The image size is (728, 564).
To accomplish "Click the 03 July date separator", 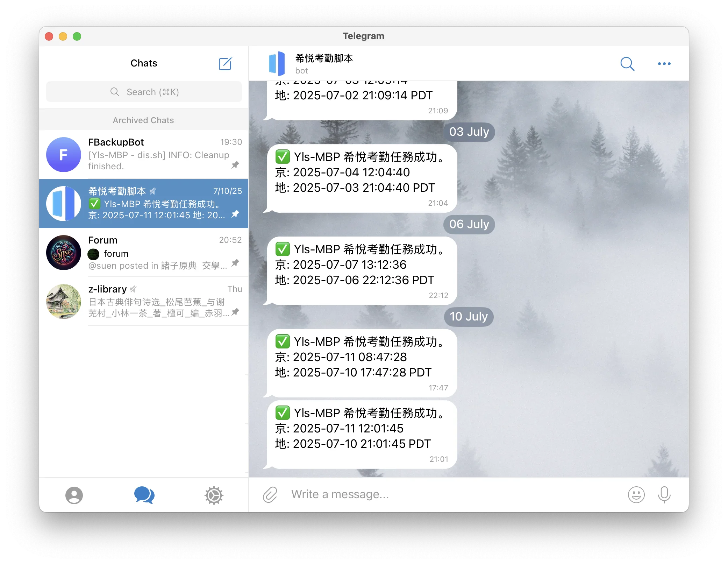I will 469,132.
